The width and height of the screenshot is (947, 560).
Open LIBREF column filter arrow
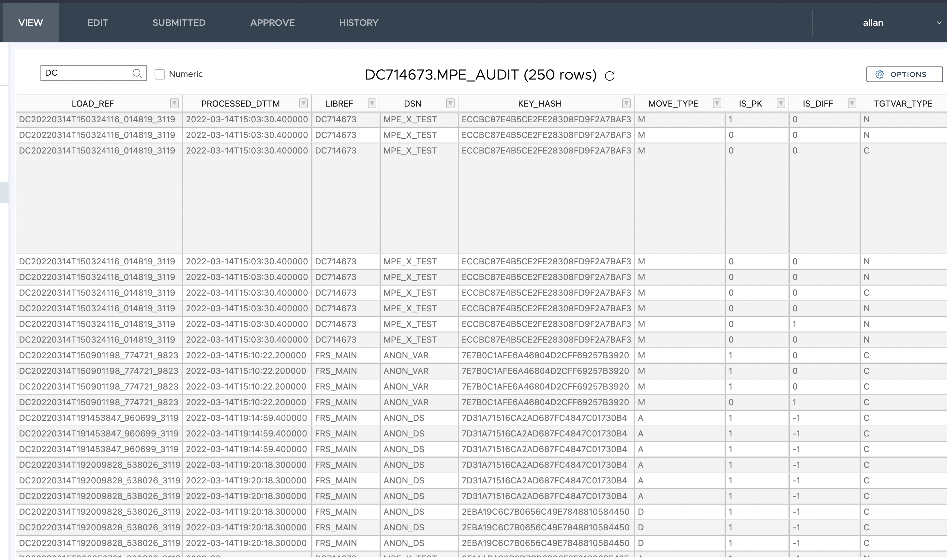coord(372,103)
